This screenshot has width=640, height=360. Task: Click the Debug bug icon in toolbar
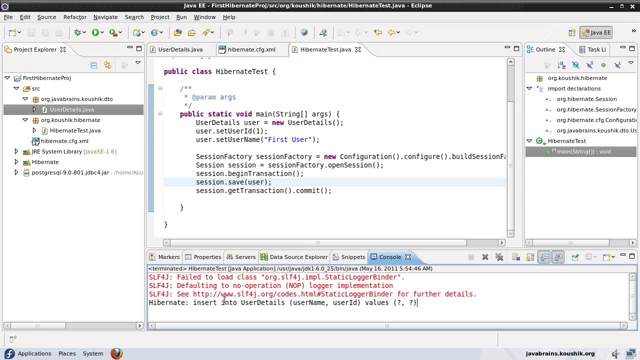[77, 33]
